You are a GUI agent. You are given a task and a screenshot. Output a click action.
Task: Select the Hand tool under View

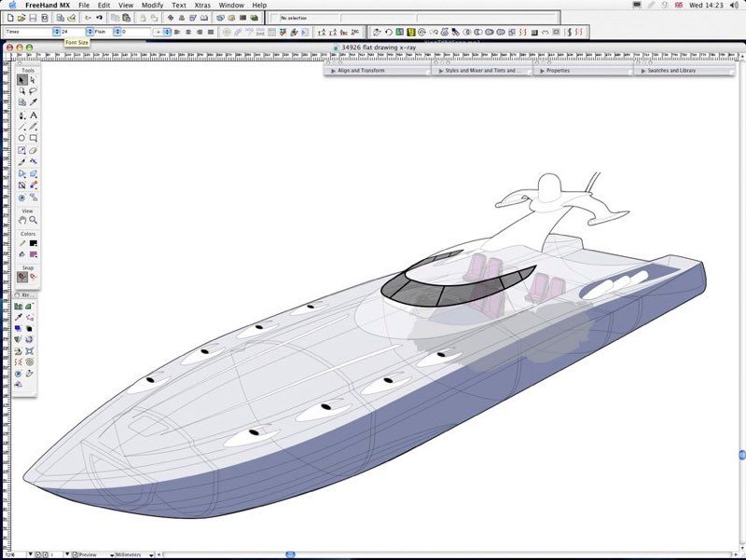tap(22, 220)
